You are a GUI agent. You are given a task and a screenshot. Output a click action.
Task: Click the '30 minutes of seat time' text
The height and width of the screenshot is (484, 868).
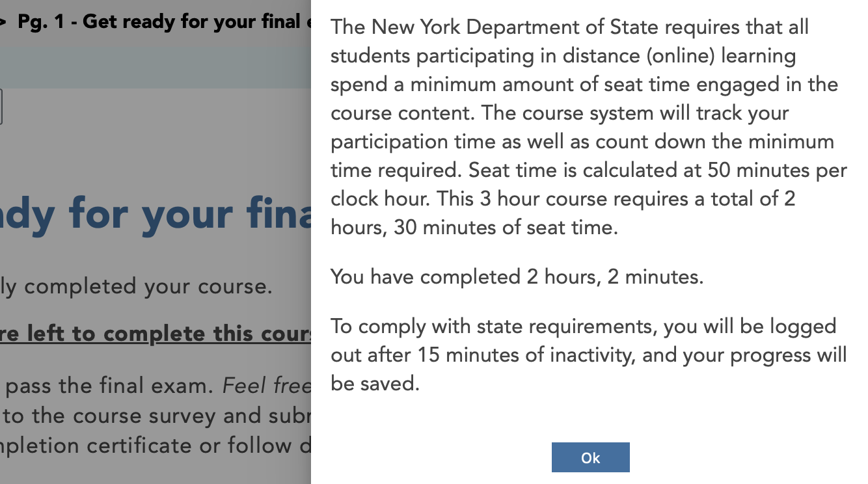[505, 228]
